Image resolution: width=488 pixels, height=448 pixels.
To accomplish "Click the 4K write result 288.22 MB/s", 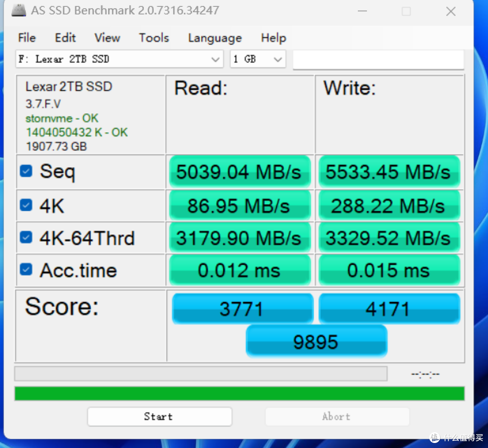I will [x=389, y=206].
